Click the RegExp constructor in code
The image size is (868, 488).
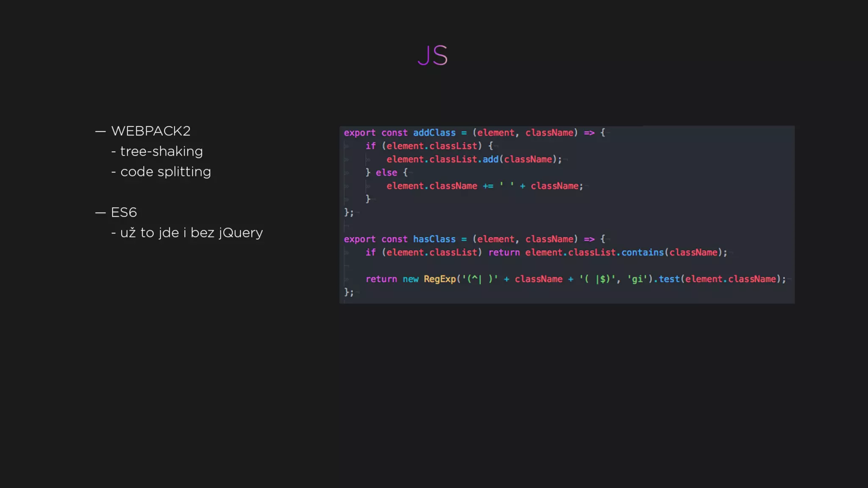[x=440, y=279]
